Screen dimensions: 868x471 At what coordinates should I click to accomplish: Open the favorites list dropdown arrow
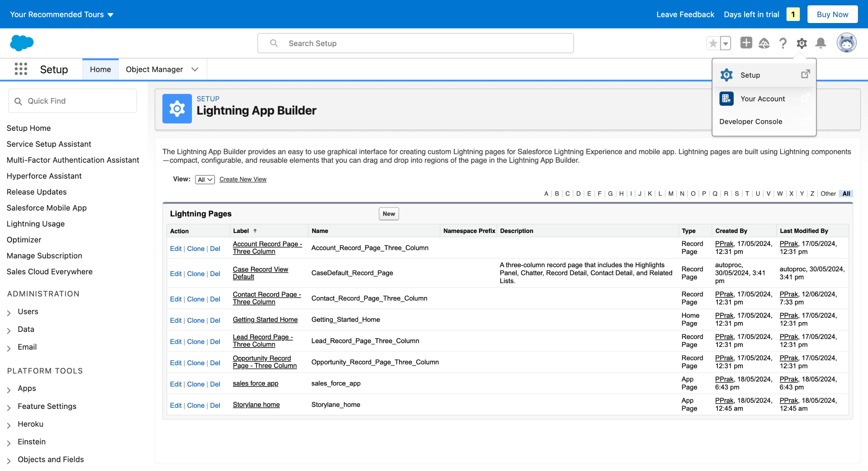725,43
